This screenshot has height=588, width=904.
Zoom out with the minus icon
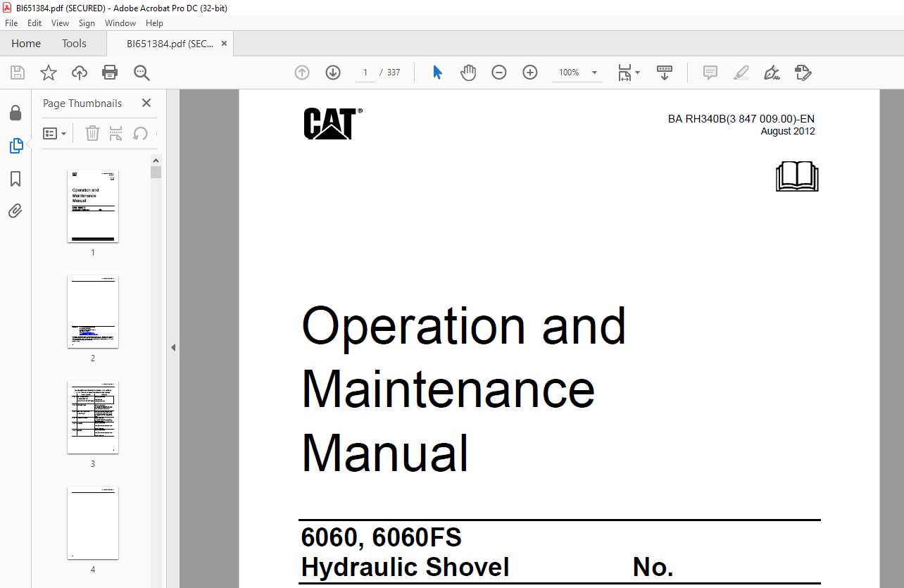coord(499,73)
